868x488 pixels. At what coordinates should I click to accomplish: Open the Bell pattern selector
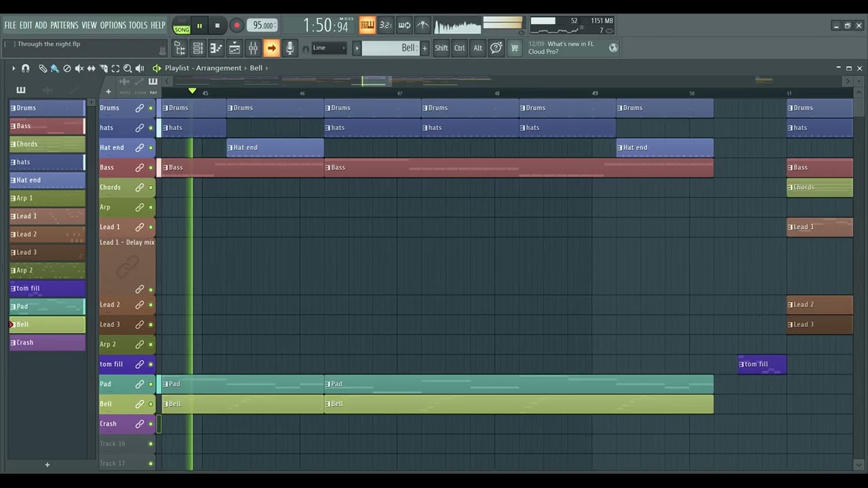point(391,48)
